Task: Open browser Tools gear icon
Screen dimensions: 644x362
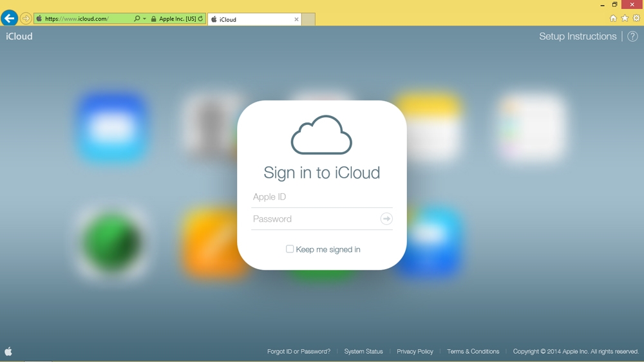Action: pyautogui.click(x=636, y=18)
